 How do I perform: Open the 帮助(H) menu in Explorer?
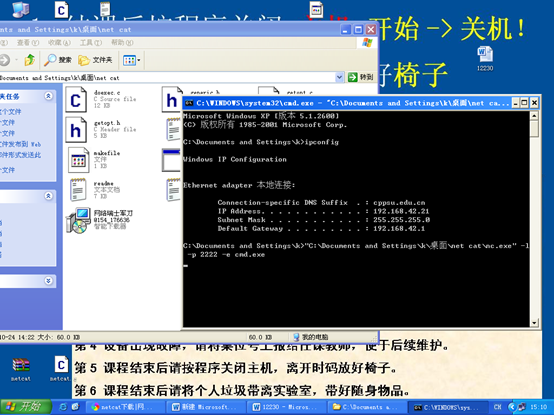click(122, 43)
